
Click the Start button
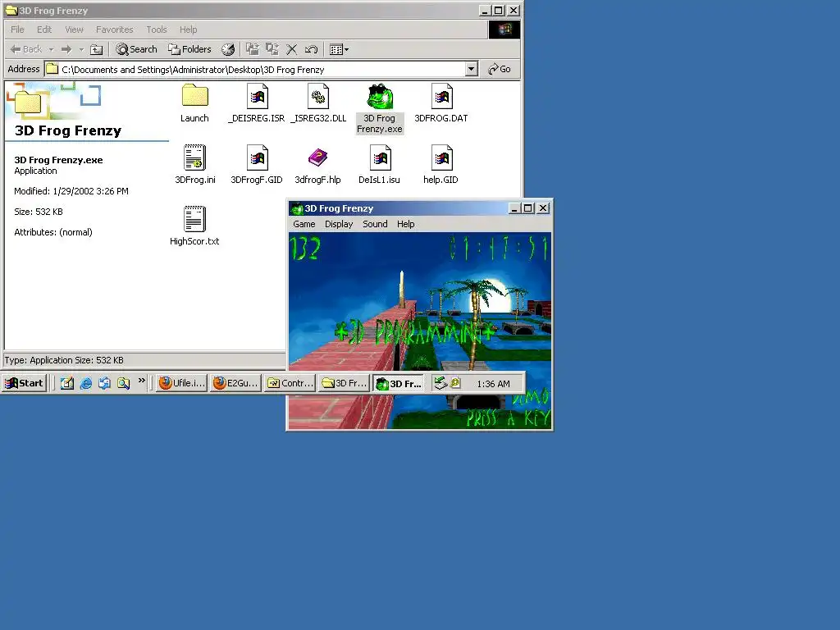click(24, 383)
